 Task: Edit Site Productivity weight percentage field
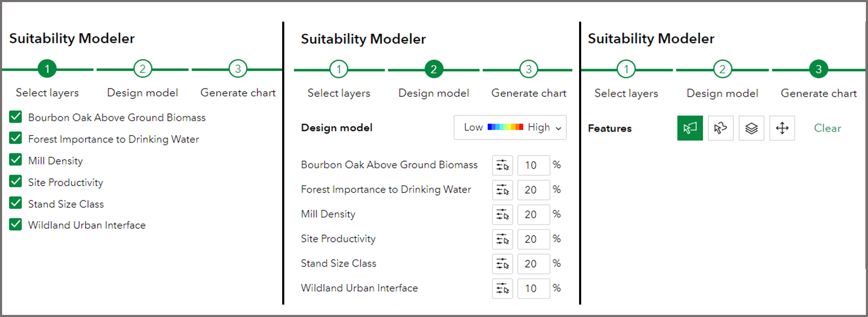point(534,239)
